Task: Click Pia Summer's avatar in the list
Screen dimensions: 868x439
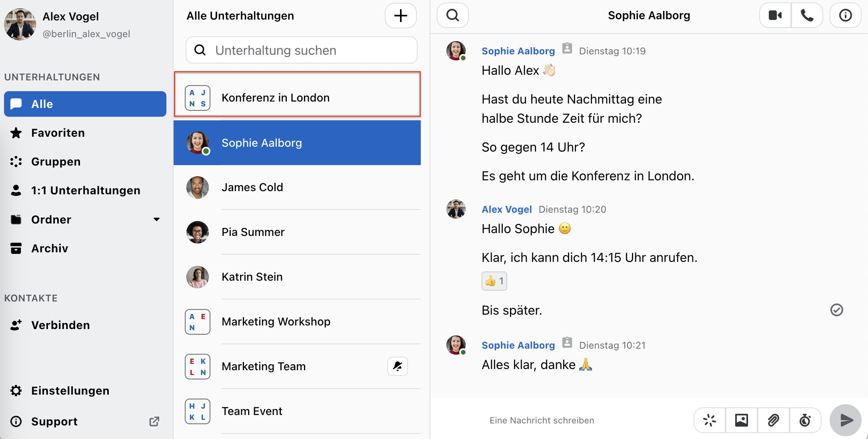Action: point(198,232)
